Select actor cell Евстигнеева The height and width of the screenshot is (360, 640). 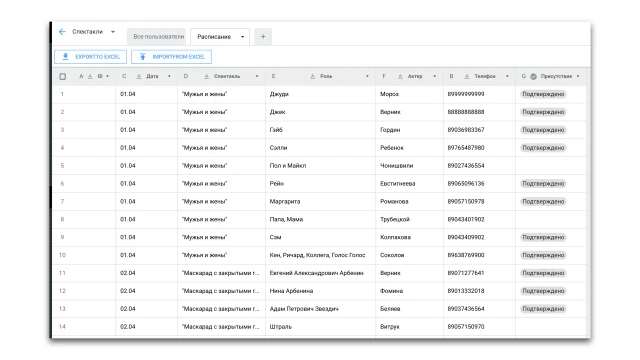[409, 184]
